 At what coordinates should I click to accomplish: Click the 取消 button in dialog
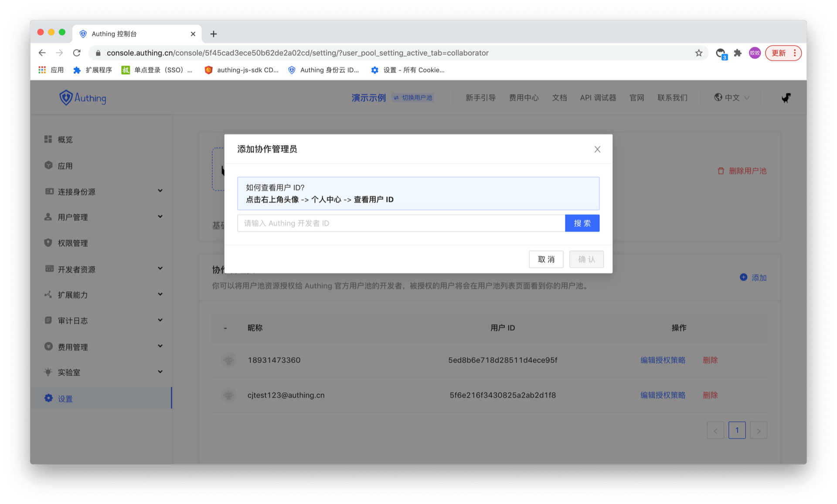(546, 259)
